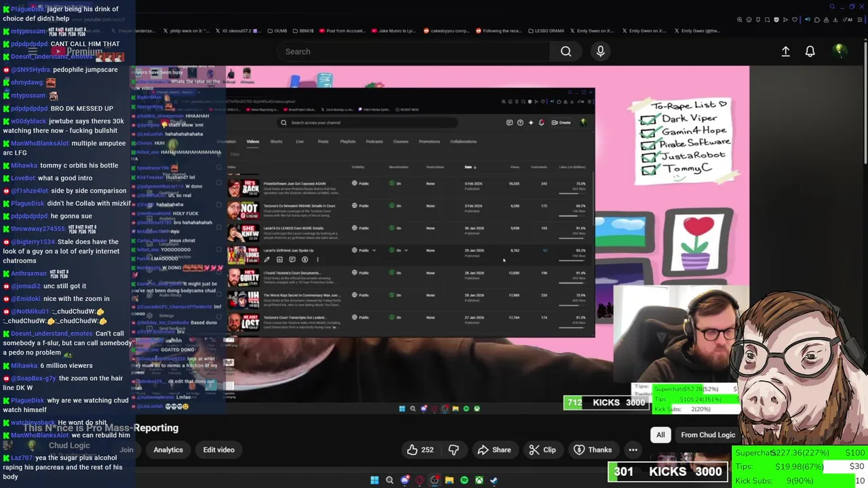Expand monetization dropdown for 'Lacari's Girlfriend' row
This screenshot has height=488, width=868.
pos(406,251)
